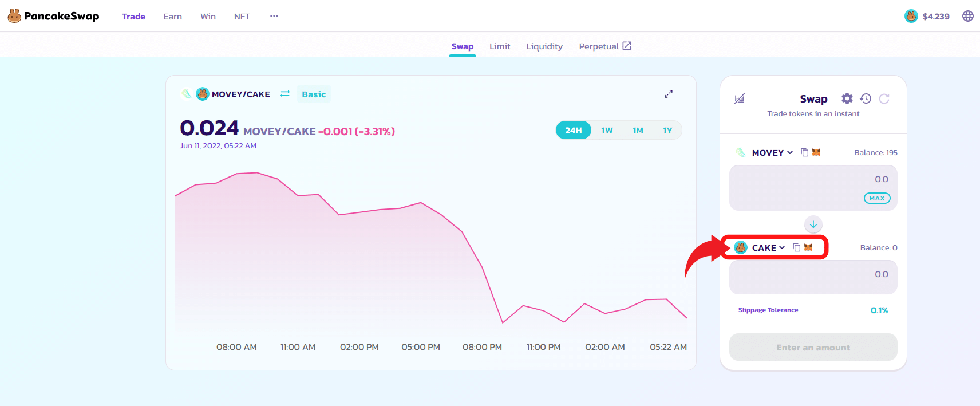
Task: Hide the chart using chart toggle icon
Action: (740, 98)
